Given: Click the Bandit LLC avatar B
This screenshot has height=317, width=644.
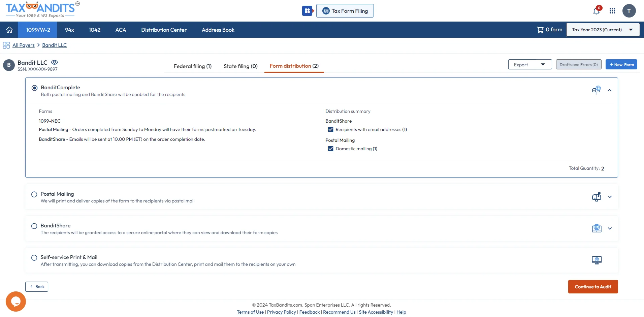Looking at the screenshot, I should click(9, 65).
